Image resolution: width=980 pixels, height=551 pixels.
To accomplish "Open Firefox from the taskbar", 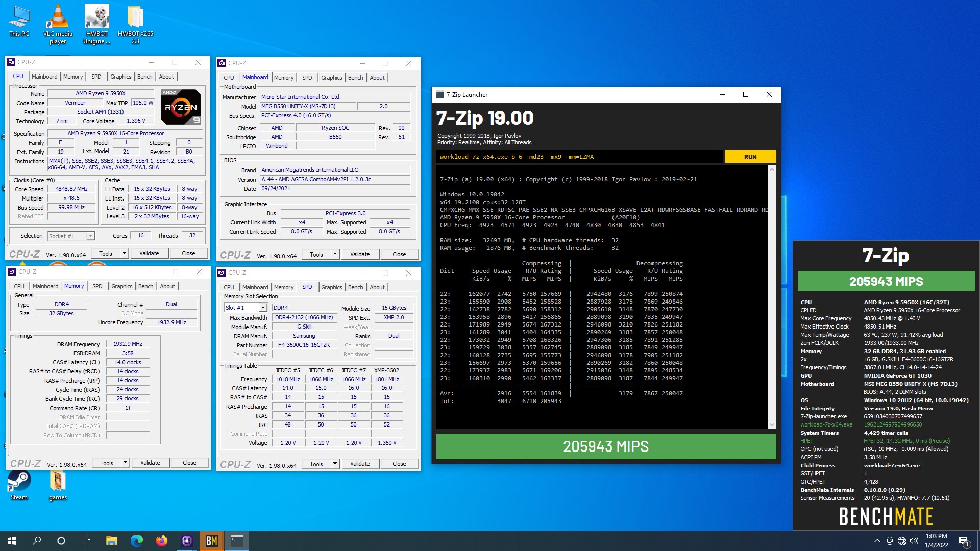I will 161,540.
